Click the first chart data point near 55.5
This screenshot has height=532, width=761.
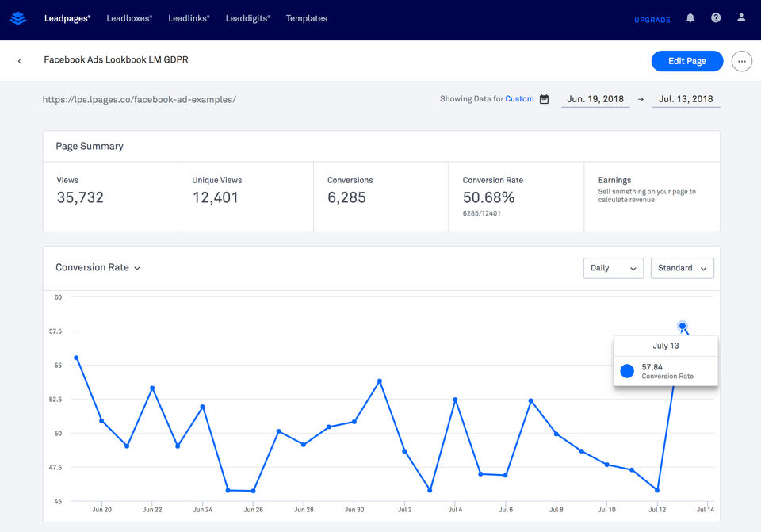[x=76, y=358]
